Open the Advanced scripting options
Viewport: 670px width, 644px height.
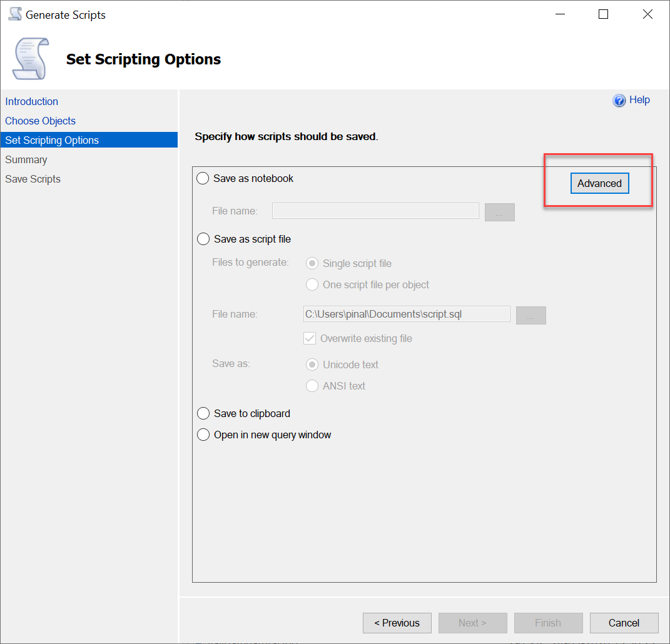click(599, 183)
